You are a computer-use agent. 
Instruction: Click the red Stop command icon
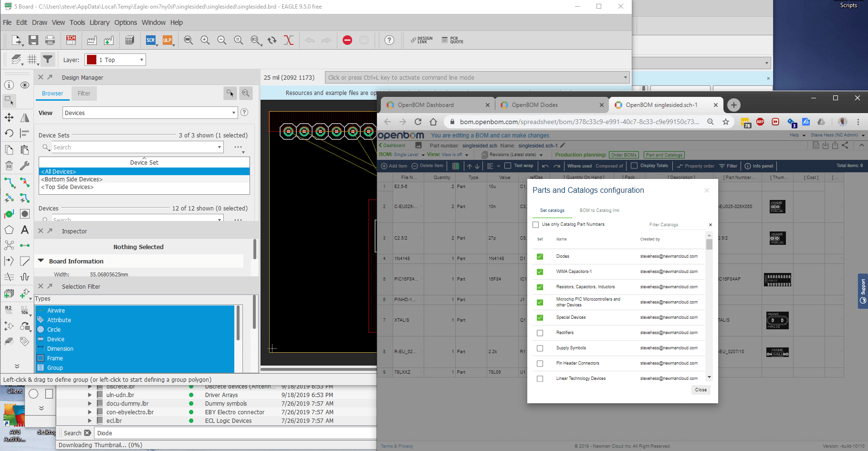[347, 40]
